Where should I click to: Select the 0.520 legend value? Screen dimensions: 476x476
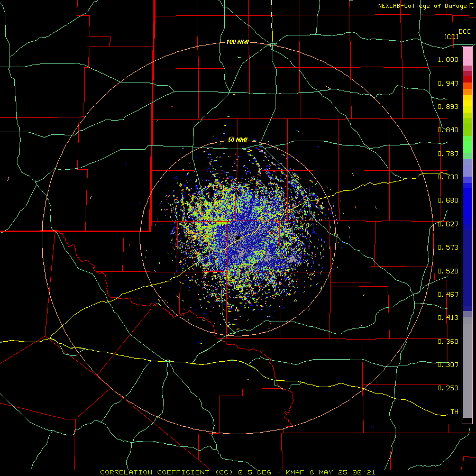pyautogui.click(x=448, y=271)
